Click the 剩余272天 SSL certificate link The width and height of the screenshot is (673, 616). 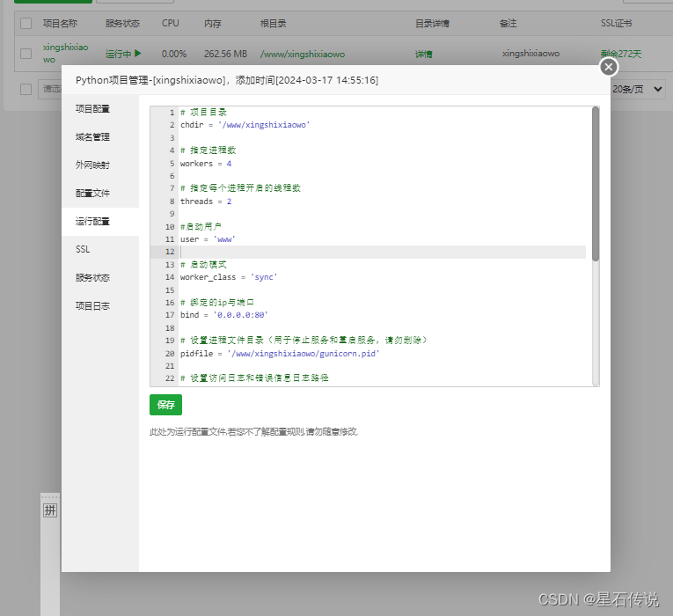pos(620,54)
